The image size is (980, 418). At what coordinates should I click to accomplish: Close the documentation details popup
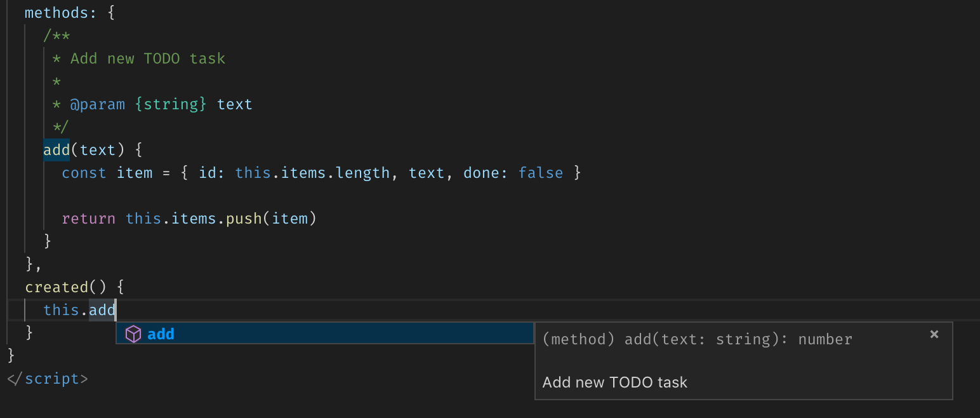(934, 334)
